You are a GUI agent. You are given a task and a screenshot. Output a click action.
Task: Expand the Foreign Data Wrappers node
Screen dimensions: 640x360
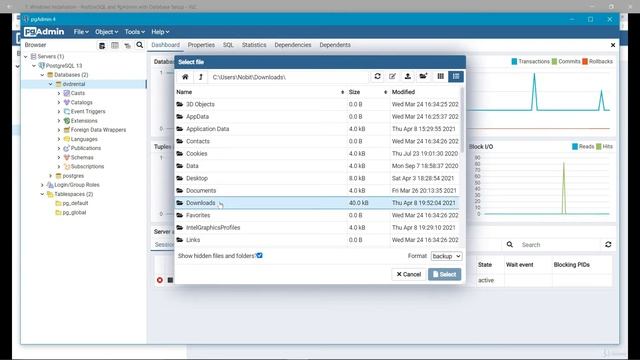pos(59,130)
